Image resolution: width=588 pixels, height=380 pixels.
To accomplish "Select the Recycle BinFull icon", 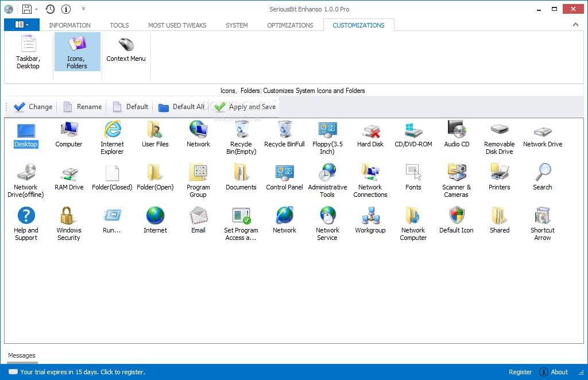I will [x=284, y=135].
